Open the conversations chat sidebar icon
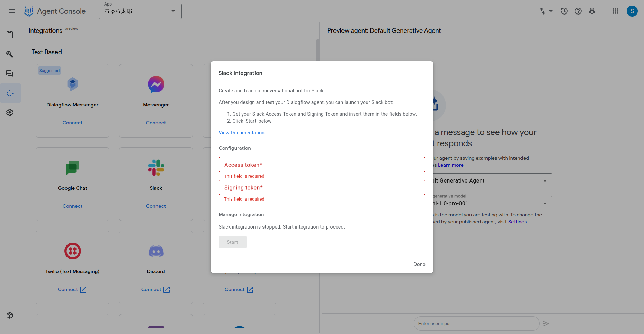Viewport: 644px width, 334px height. [x=10, y=74]
